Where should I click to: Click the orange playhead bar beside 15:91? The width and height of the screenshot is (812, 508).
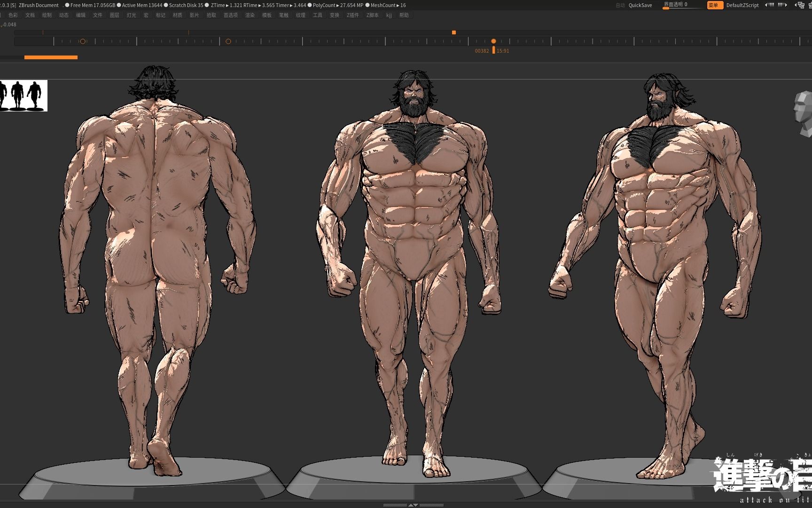493,50
